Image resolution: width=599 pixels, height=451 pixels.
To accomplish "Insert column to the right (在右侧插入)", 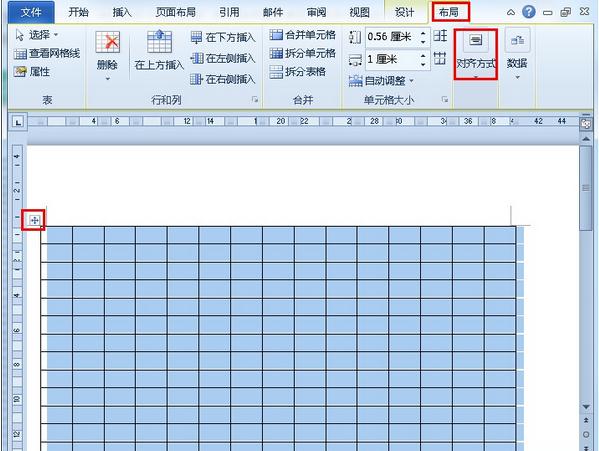I will point(223,79).
